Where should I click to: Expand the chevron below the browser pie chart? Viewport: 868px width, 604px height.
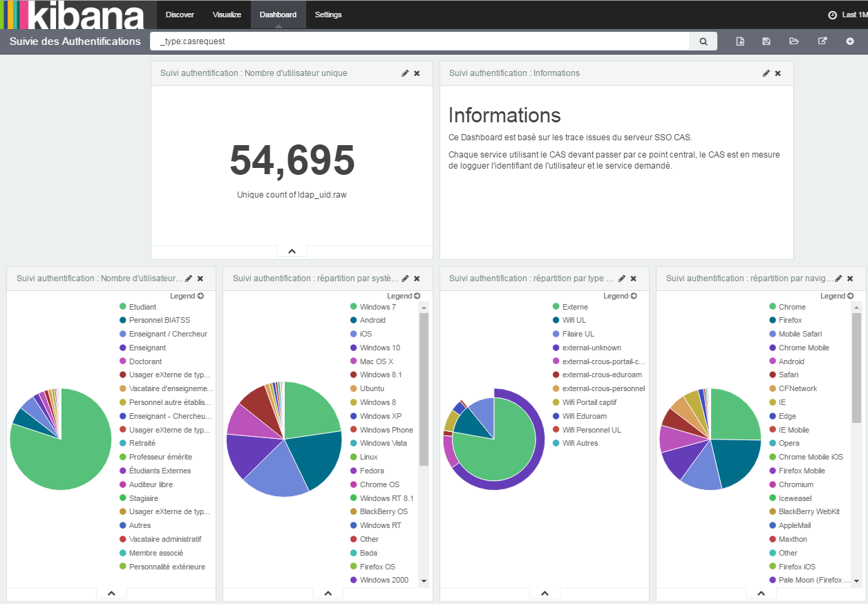(x=761, y=593)
